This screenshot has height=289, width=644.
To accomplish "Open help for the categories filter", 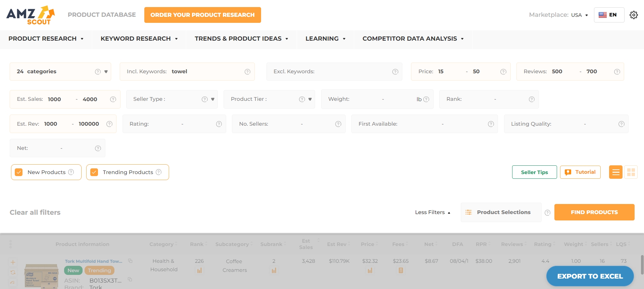I will (98, 72).
